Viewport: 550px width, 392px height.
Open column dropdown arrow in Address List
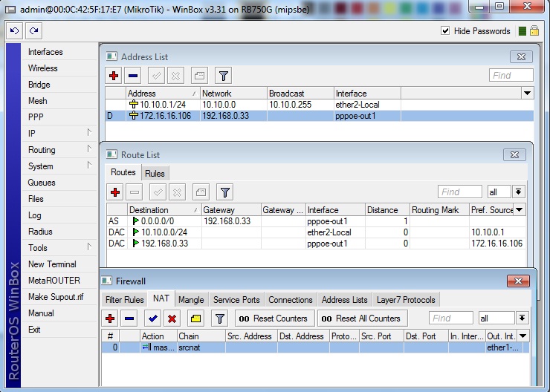click(527, 94)
